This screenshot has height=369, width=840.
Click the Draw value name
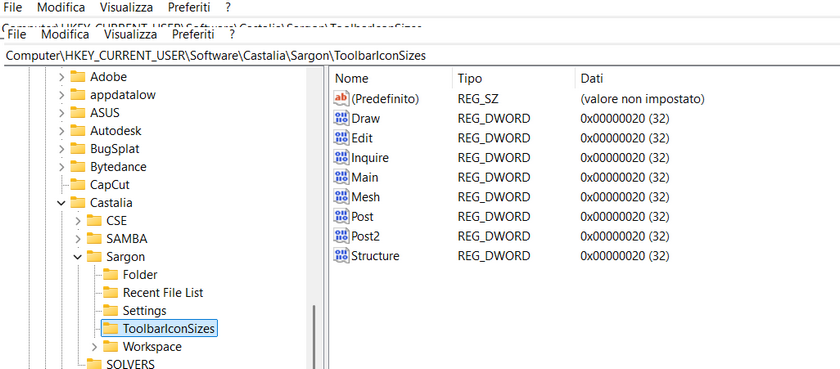(365, 118)
